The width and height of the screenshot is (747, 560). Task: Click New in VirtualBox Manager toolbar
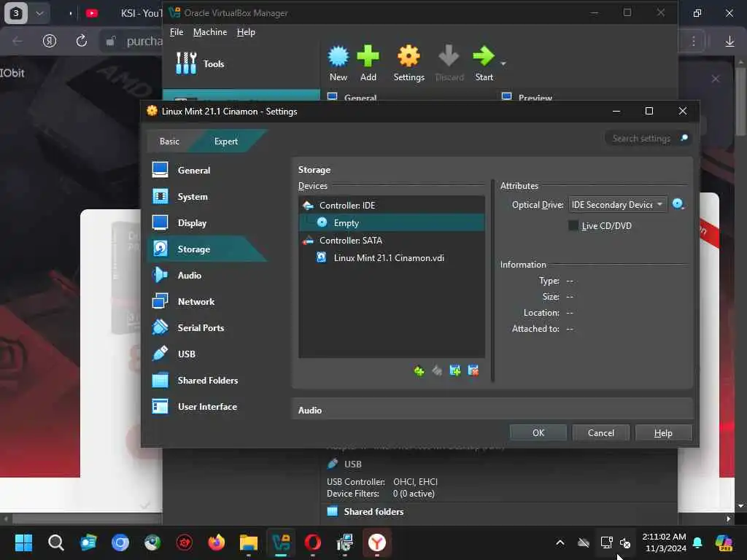[x=338, y=63]
